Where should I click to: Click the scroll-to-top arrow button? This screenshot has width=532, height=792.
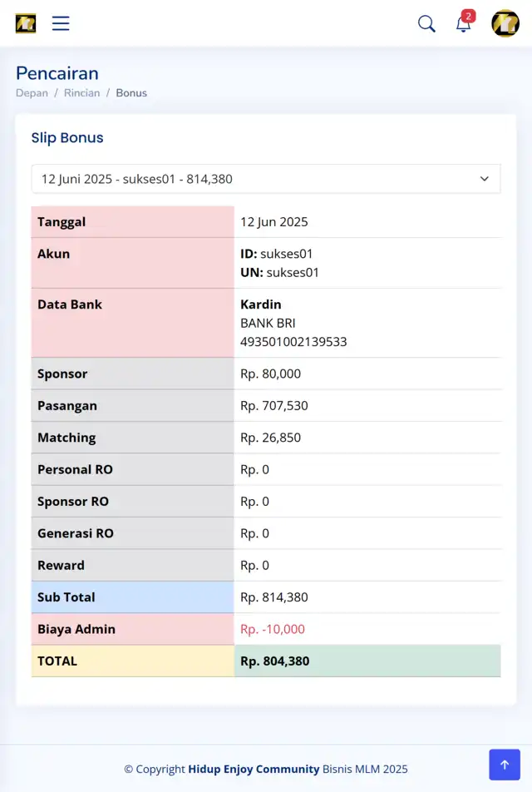click(505, 765)
